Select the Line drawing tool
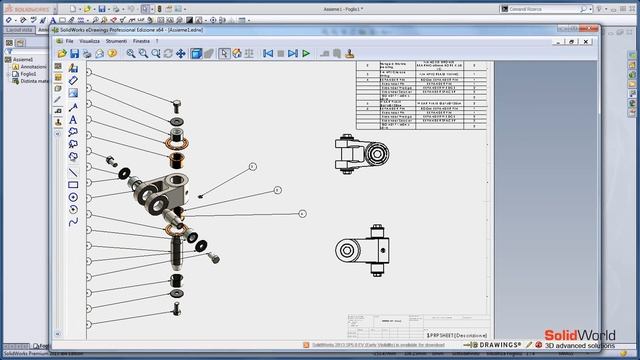The image size is (640, 360). pos(73,172)
